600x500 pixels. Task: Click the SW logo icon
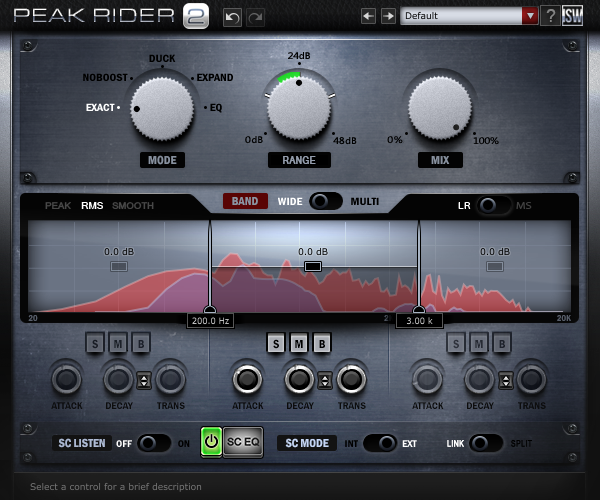pyautogui.click(x=572, y=16)
